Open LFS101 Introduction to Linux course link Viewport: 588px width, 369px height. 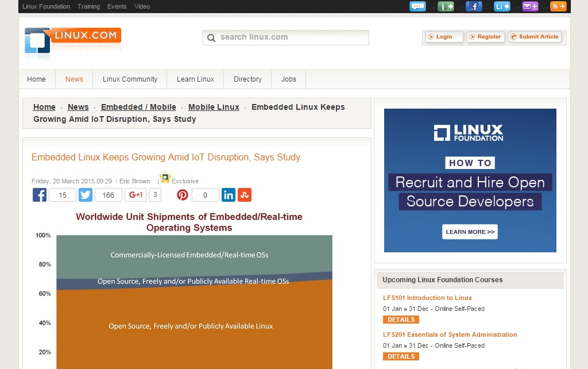tap(427, 298)
